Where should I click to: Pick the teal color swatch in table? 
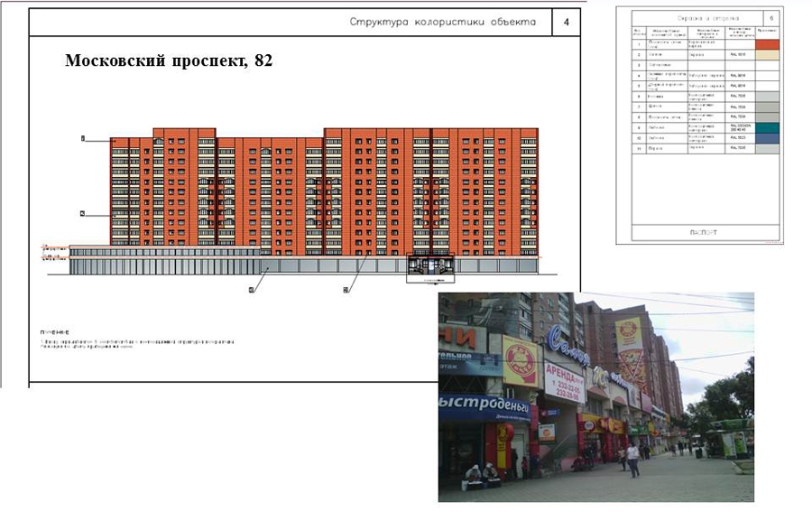(x=768, y=127)
